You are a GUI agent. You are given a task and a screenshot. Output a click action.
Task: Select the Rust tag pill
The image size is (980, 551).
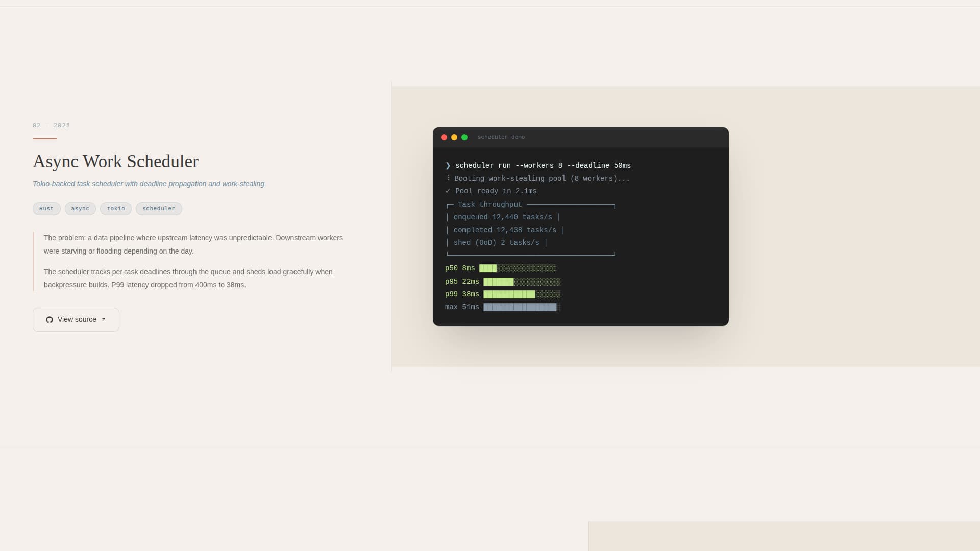(x=46, y=209)
